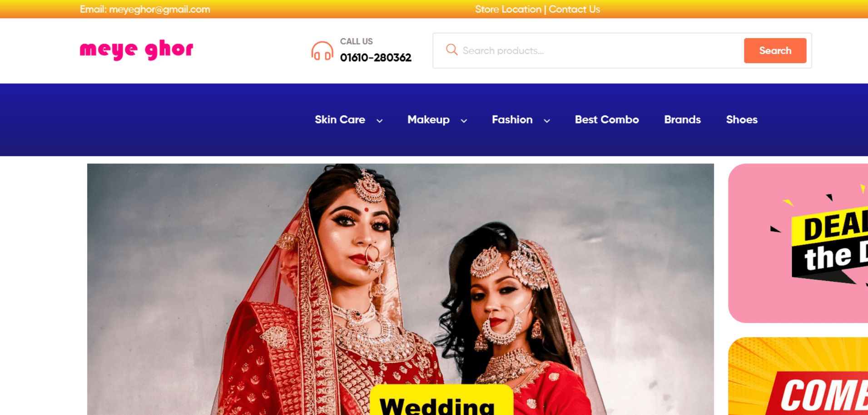Image resolution: width=868 pixels, height=415 pixels.
Task: Click the meyeghor@gmail.com email address
Action: [x=159, y=9]
